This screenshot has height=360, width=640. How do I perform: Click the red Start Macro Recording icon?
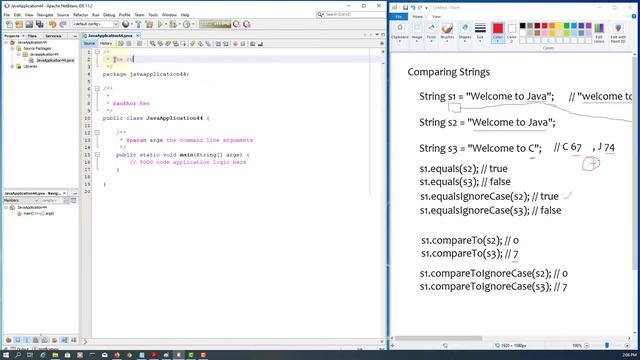(235, 44)
